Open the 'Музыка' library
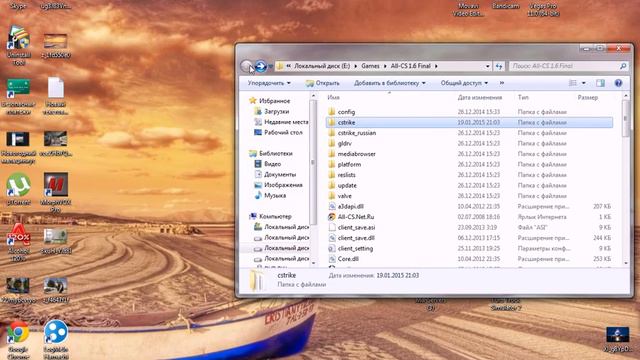Viewport: 640px width, 360px height. tap(275, 196)
